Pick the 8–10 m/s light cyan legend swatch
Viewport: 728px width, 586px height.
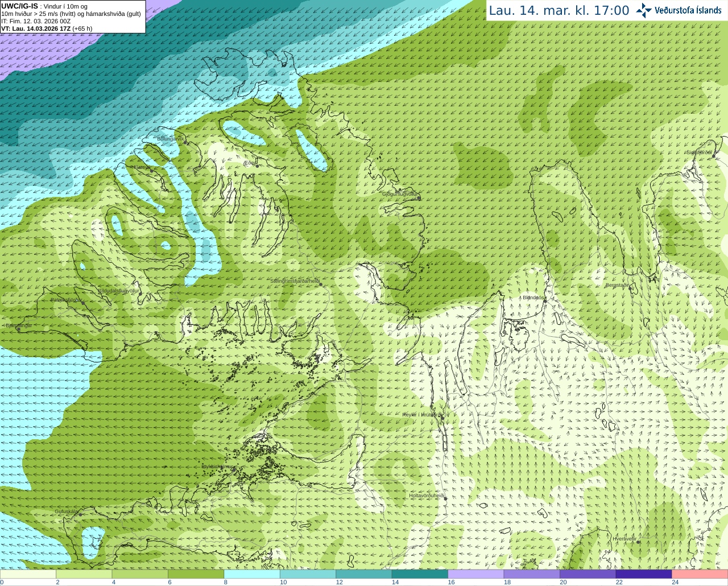pyautogui.click(x=253, y=574)
